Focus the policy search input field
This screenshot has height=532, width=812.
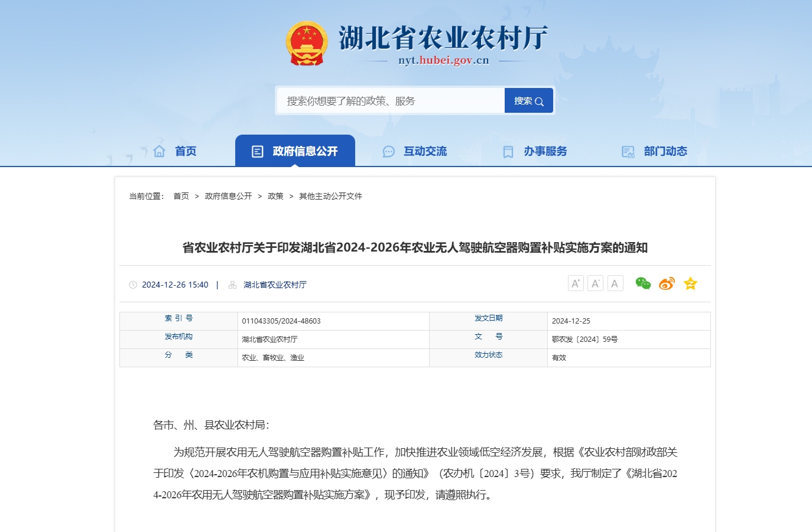click(391, 101)
